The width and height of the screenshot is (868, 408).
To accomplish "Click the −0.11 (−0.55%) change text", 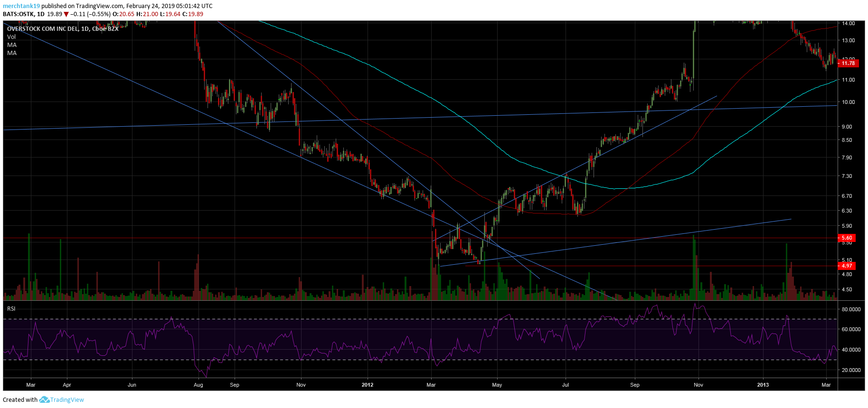I will click(x=90, y=14).
